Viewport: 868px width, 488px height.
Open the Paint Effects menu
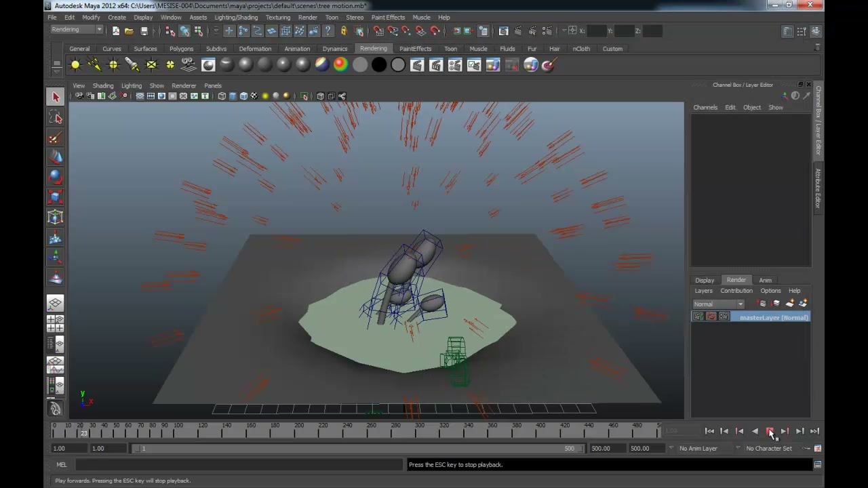coord(388,17)
